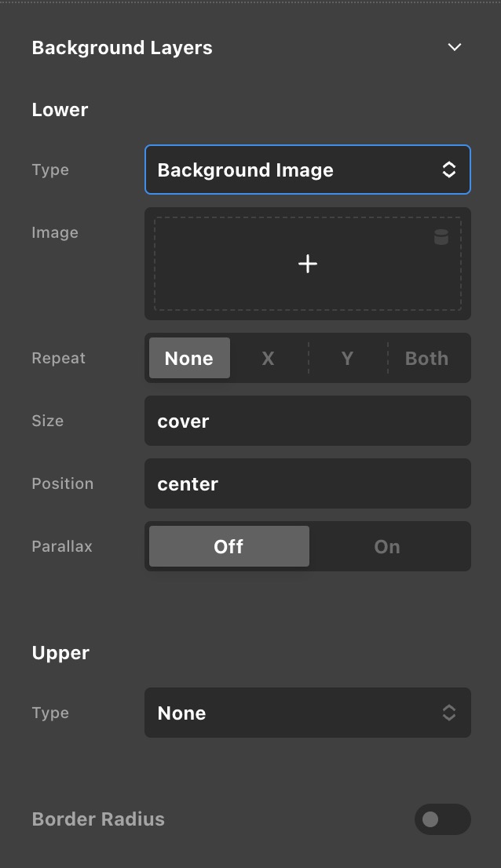The height and width of the screenshot is (868, 501).
Task: Toggle the Border Radius switch
Action: point(442,819)
